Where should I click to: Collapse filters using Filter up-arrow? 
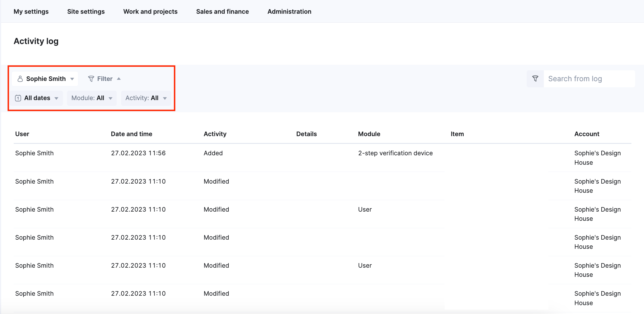[x=119, y=79]
